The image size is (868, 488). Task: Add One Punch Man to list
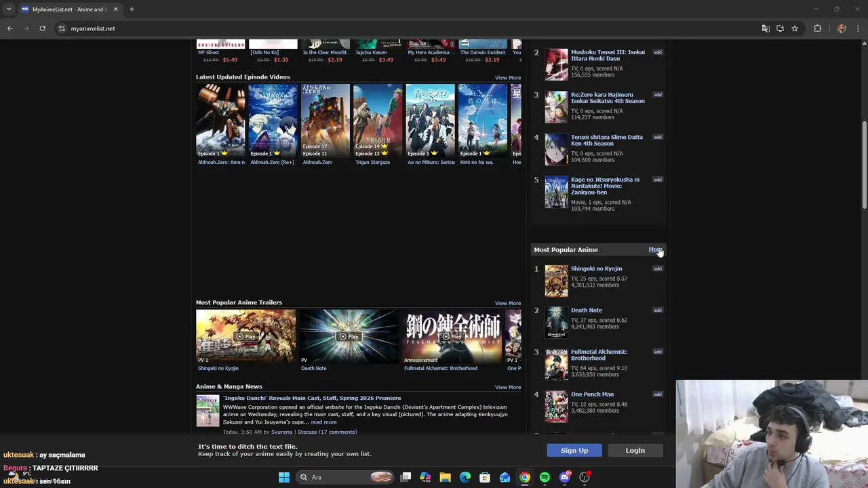click(x=658, y=394)
